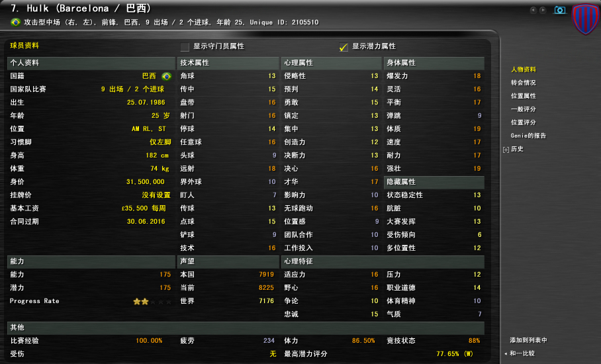
Task: Click the Brazil flag beside player position
Action: 16,23
